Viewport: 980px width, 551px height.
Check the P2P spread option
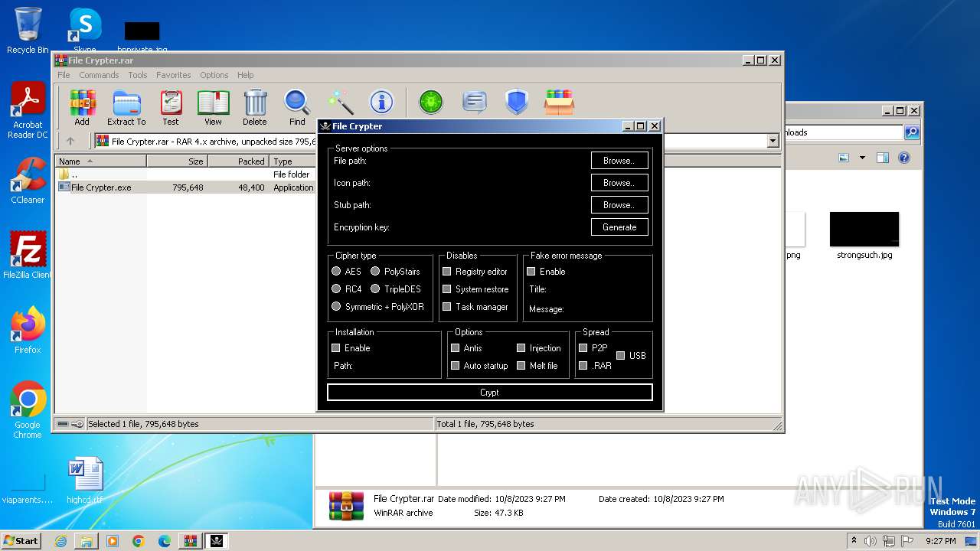(583, 347)
